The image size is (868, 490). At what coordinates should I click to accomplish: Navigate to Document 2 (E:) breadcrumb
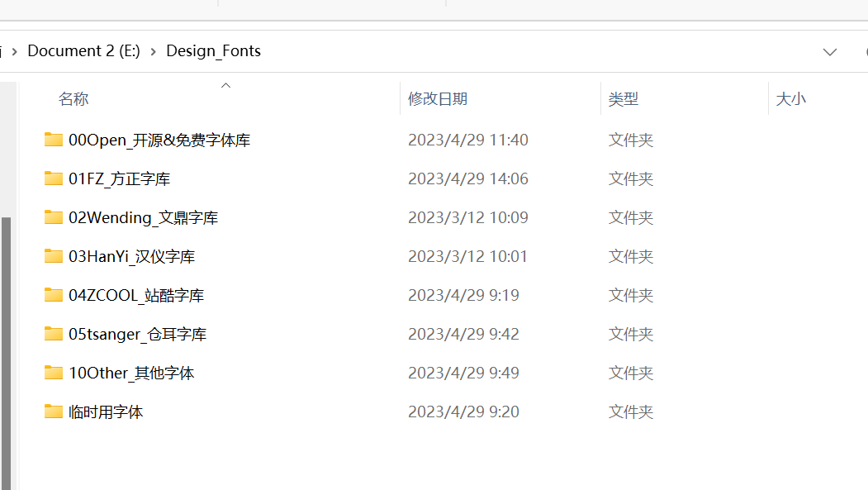pos(83,51)
